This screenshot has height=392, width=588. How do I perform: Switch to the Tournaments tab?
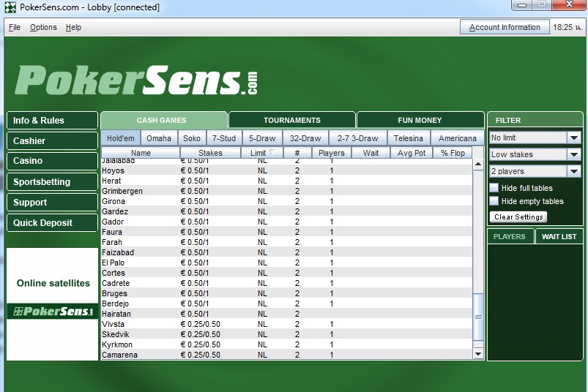[x=291, y=120]
